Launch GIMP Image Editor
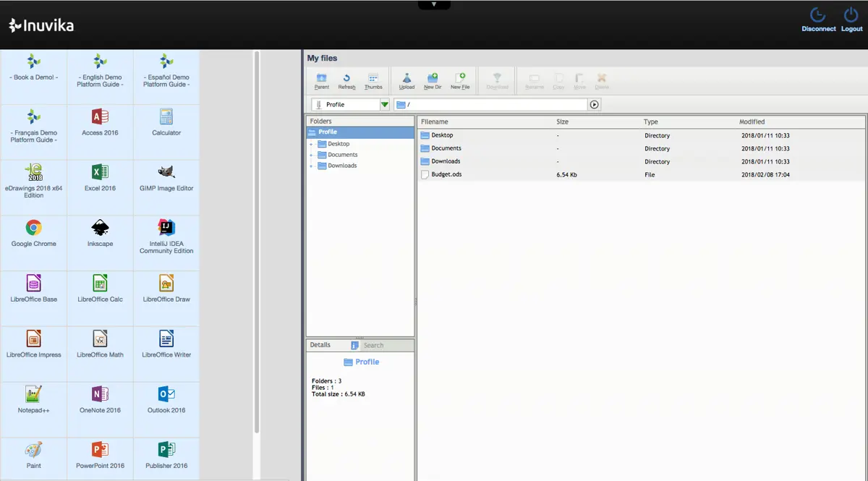868x481 pixels. [166, 188]
